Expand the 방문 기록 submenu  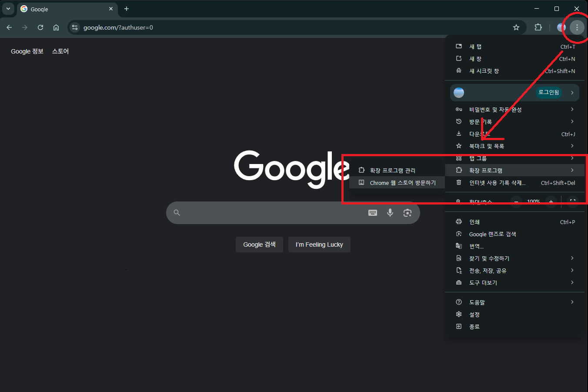pyautogui.click(x=515, y=122)
